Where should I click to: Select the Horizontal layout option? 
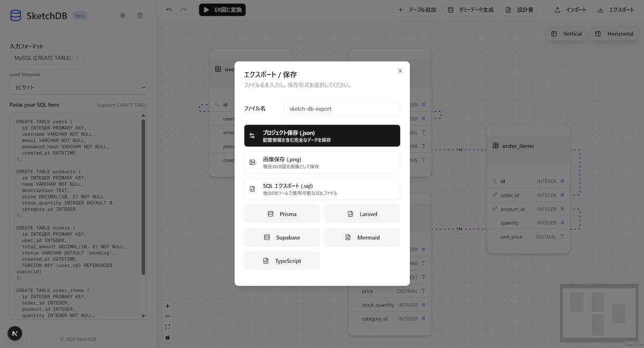tap(614, 34)
